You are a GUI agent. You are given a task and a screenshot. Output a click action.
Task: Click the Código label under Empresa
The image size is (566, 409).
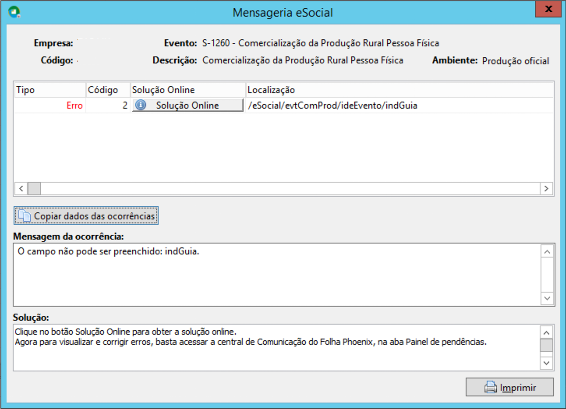click(x=57, y=60)
